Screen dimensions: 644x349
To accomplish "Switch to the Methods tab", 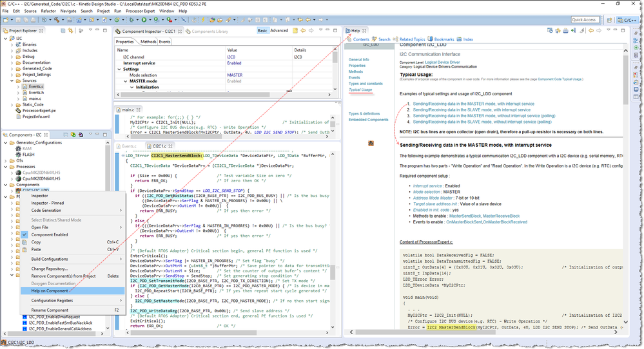I will click(x=148, y=42).
